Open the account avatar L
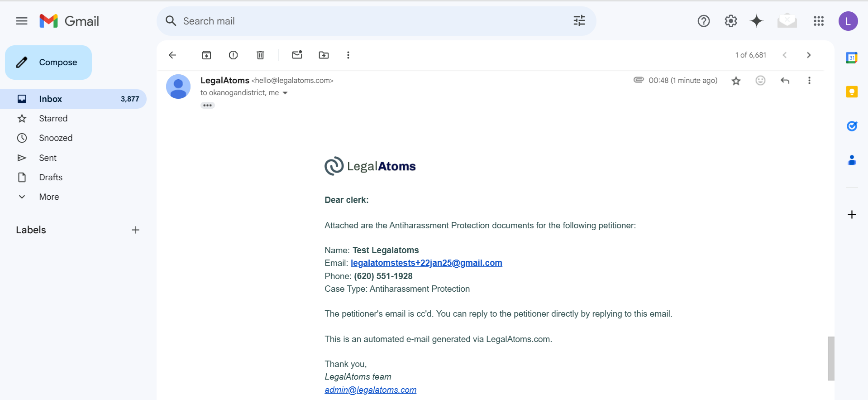868x400 pixels. pyautogui.click(x=848, y=21)
